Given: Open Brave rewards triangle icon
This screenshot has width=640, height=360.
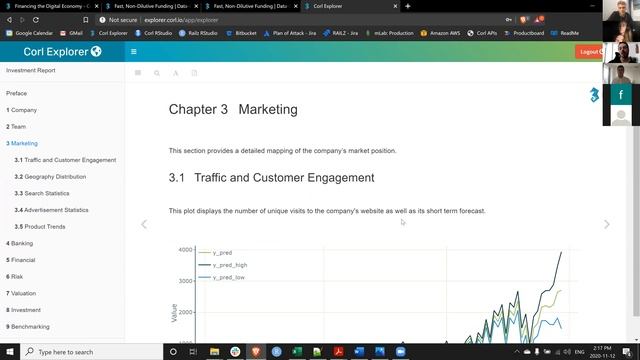Looking at the screenshot, I should click(539, 19).
